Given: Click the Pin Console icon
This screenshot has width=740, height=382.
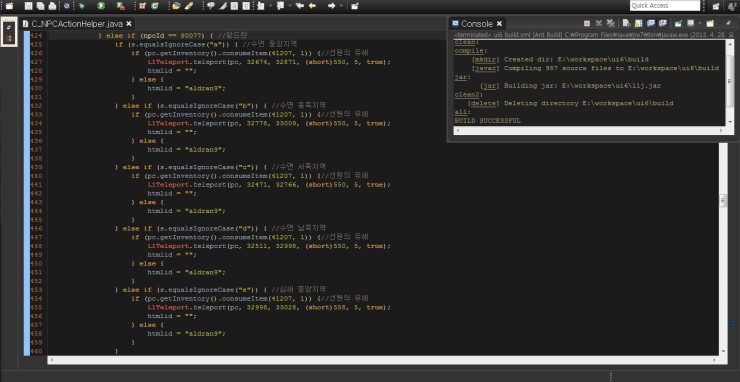Looking at the screenshot, I should tap(678, 23).
